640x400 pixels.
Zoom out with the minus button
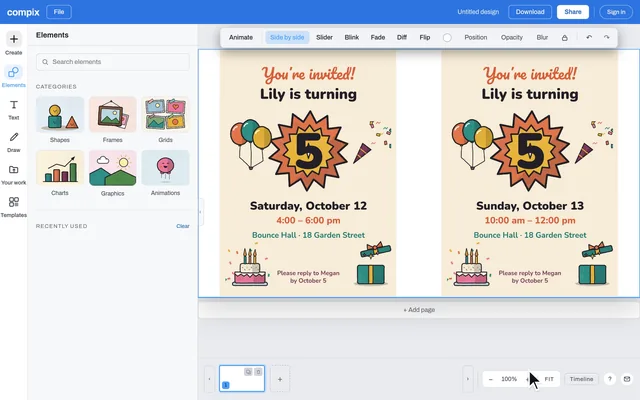tap(491, 379)
